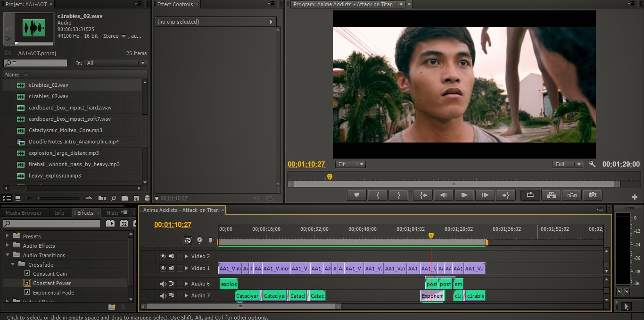Open the Full playback resolution dropdown
The width and height of the screenshot is (644, 320).
coord(568,164)
